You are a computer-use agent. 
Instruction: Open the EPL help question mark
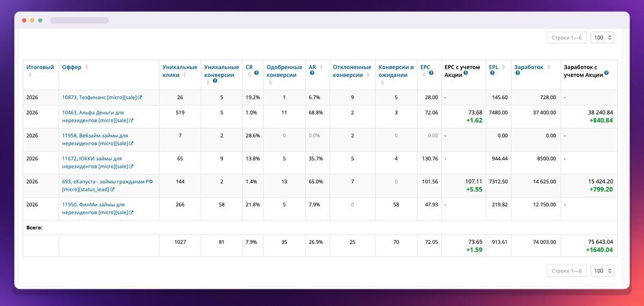[492, 73]
